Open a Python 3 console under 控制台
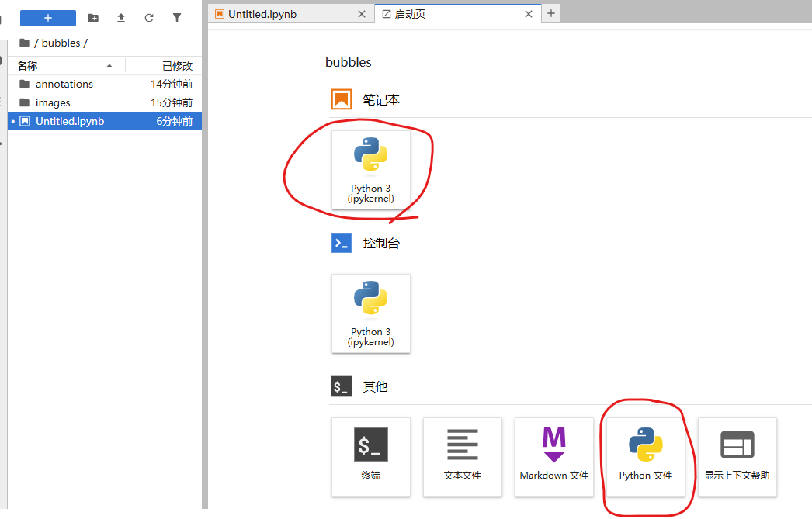The image size is (812, 519). point(371,313)
